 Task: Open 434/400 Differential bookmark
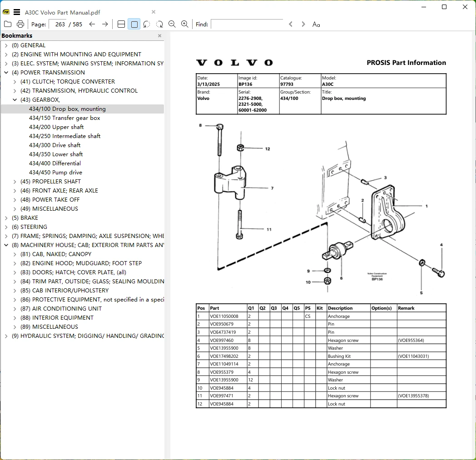click(x=55, y=163)
